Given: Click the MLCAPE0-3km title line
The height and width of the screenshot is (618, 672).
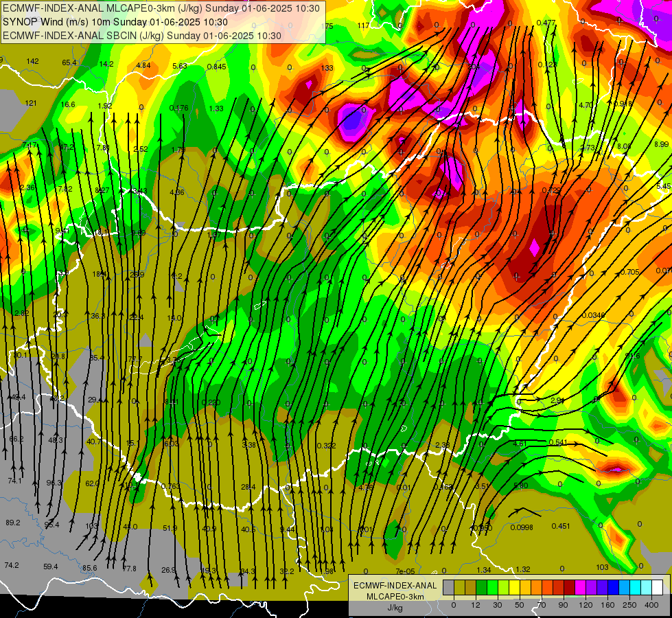Looking at the screenshot, I should (x=161, y=8).
